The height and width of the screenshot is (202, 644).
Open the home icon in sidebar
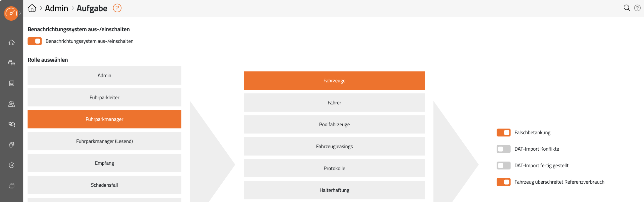(12, 43)
